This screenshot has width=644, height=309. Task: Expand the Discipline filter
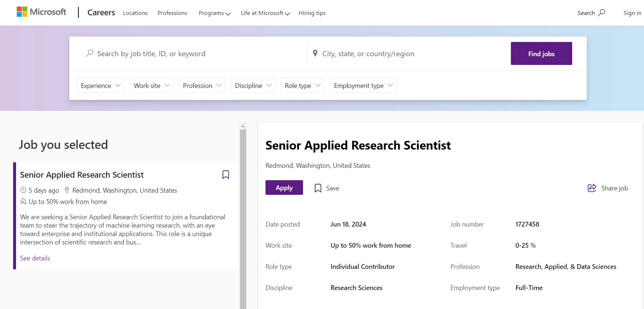tap(253, 85)
